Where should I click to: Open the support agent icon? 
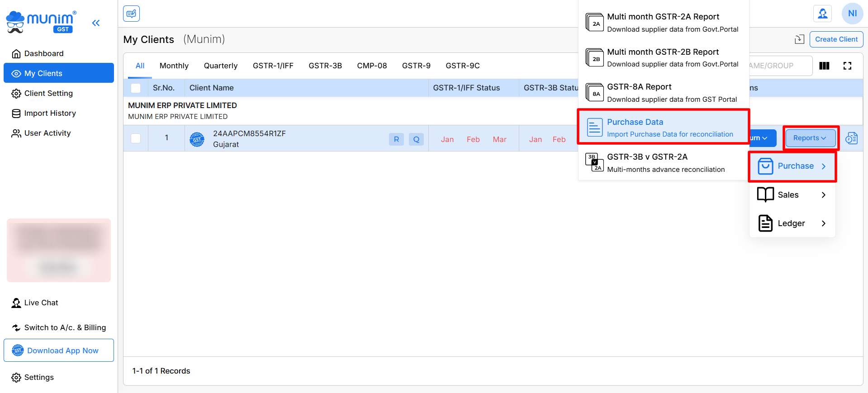pos(822,14)
